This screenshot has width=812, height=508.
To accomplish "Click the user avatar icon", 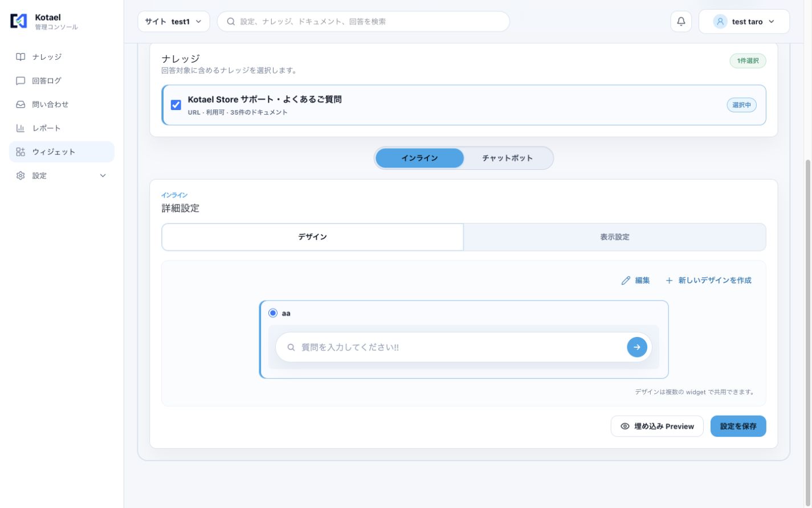I will click(720, 22).
